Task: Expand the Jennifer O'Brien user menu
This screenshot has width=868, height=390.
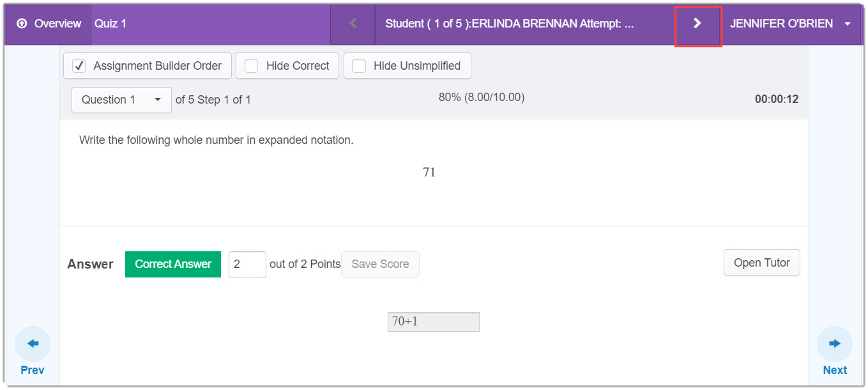Action: point(781,24)
